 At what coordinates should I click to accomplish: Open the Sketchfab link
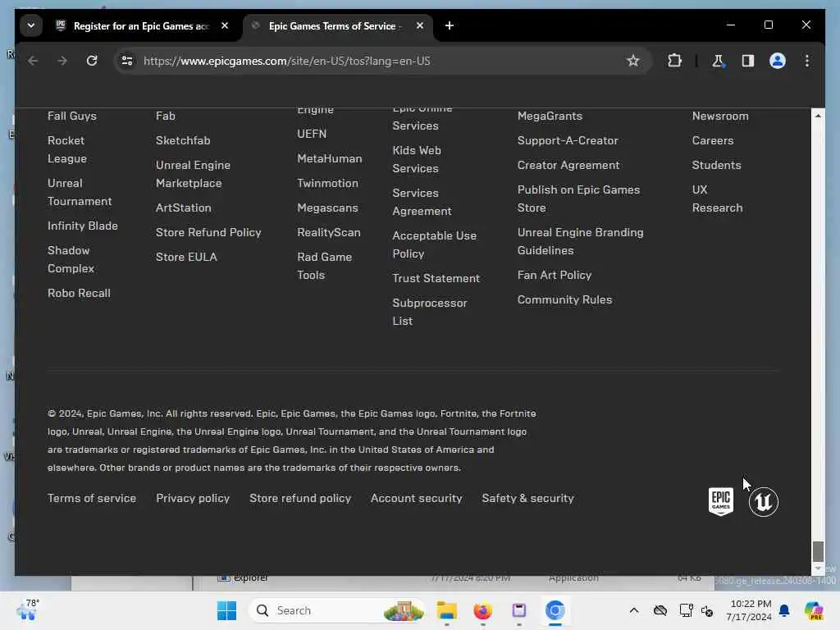click(183, 141)
